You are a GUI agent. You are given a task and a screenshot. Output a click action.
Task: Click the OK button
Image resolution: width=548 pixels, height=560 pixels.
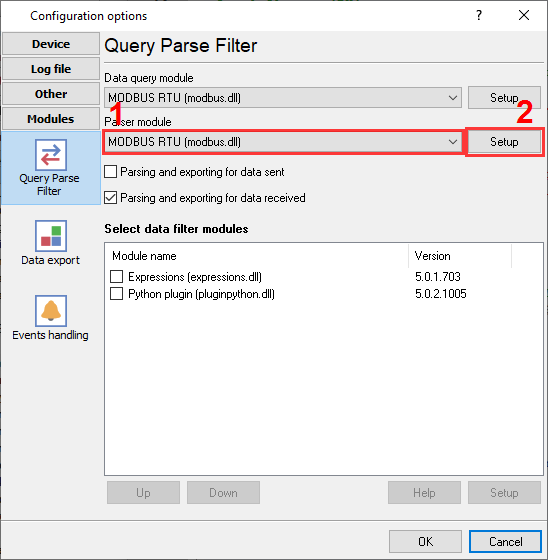[x=425, y=541]
